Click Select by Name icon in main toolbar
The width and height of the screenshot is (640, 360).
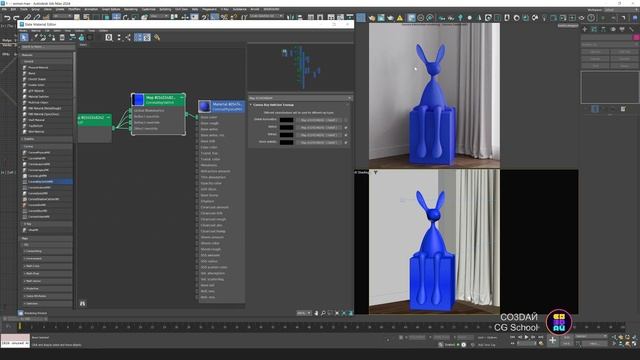(x=87, y=18)
